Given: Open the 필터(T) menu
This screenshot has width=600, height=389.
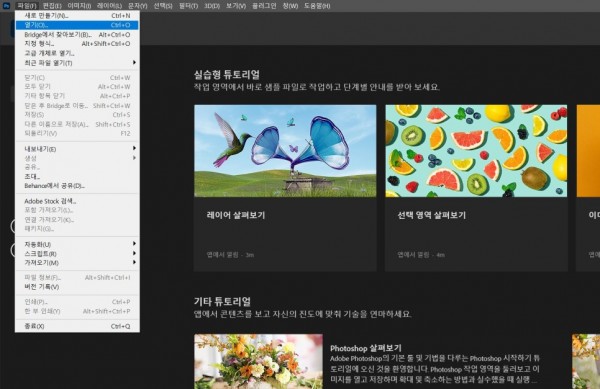Looking at the screenshot, I should pos(188,6).
